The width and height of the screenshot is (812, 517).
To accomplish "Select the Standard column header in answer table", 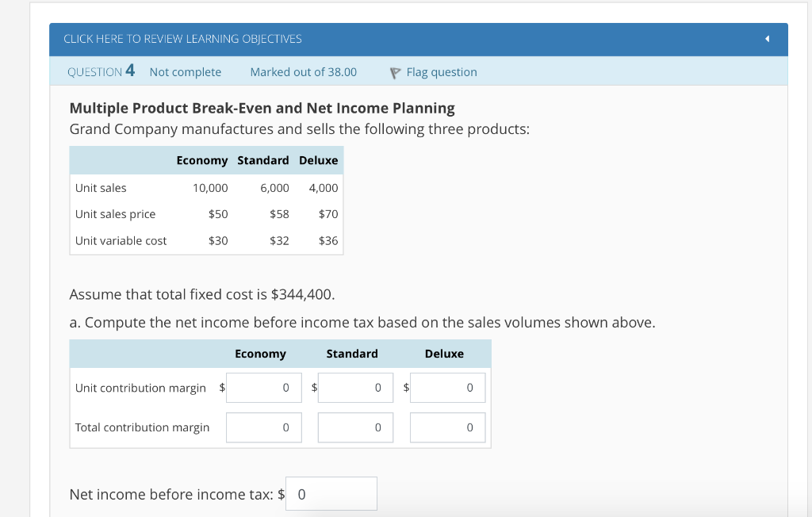I will click(x=352, y=354).
